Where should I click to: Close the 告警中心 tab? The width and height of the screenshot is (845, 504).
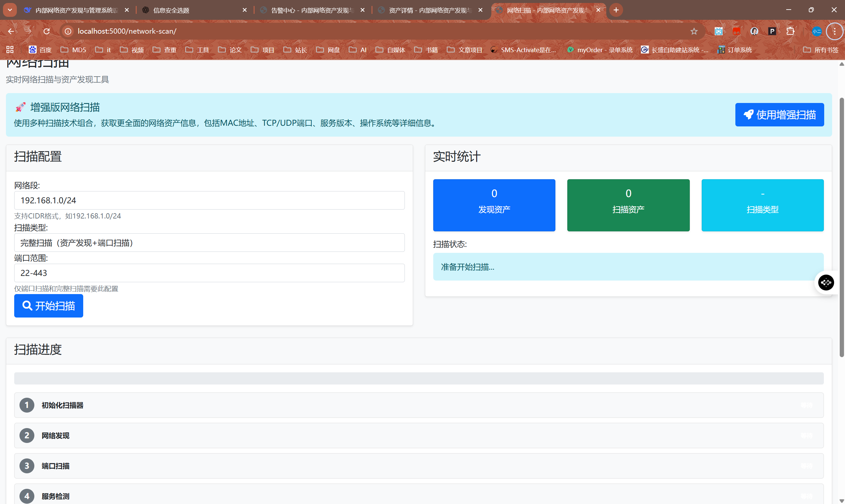363,10
